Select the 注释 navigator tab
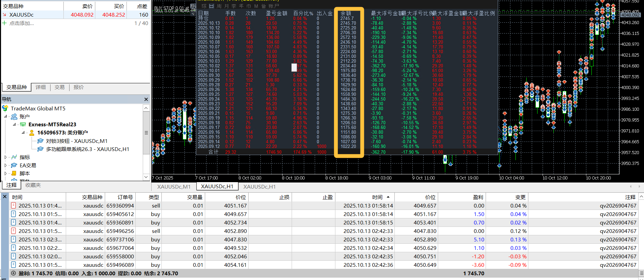 (x=12, y=185)
